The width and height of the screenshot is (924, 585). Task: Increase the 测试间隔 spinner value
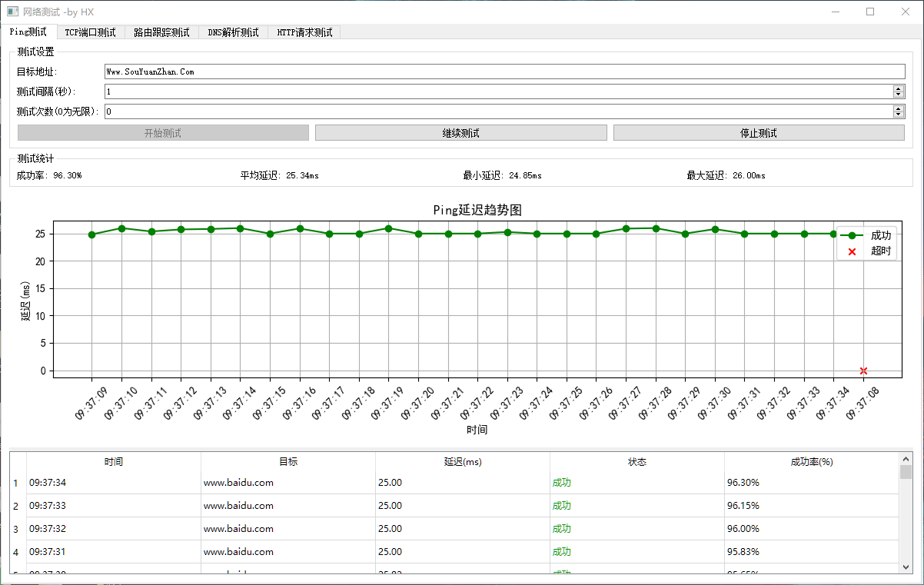pyautogui.click(x=898, y=88)
